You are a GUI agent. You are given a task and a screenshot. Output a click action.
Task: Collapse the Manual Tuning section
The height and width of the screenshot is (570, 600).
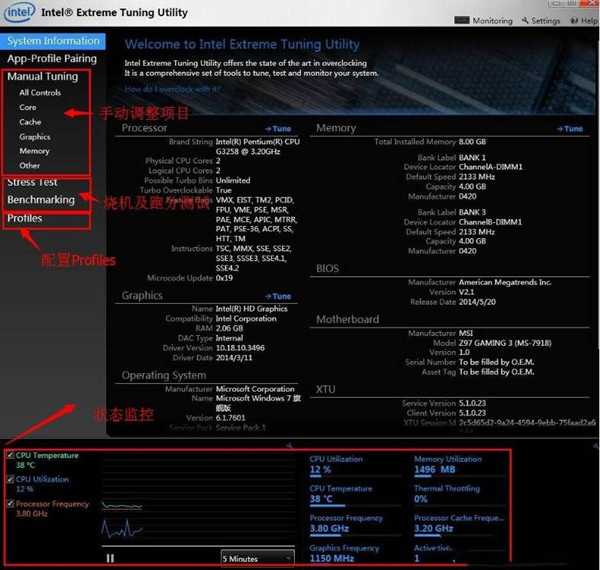(42, 77)
